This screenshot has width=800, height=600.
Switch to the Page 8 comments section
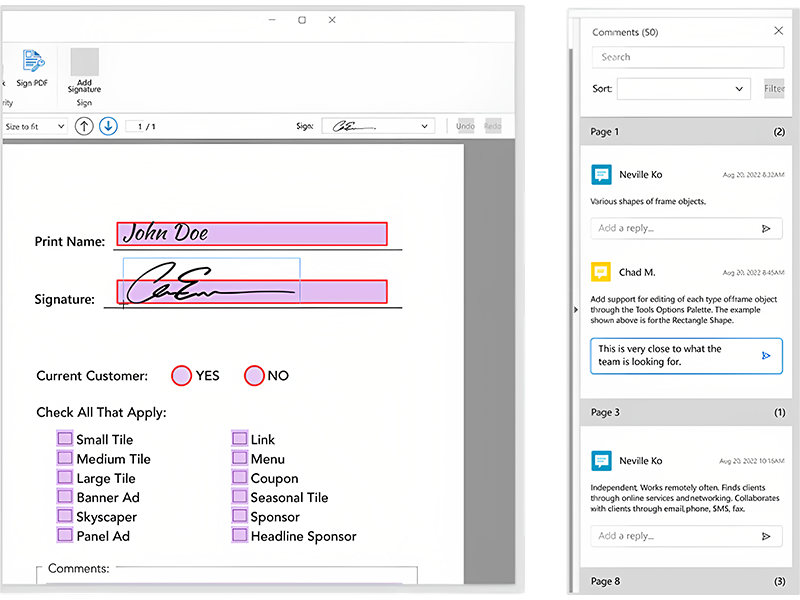686,580
